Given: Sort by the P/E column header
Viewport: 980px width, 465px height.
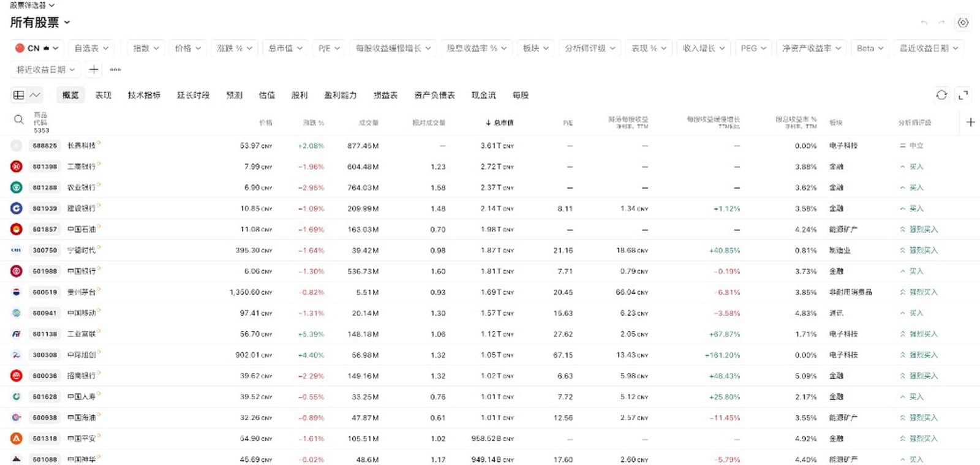Looking at the screenshot, I should tap(568, 123).
